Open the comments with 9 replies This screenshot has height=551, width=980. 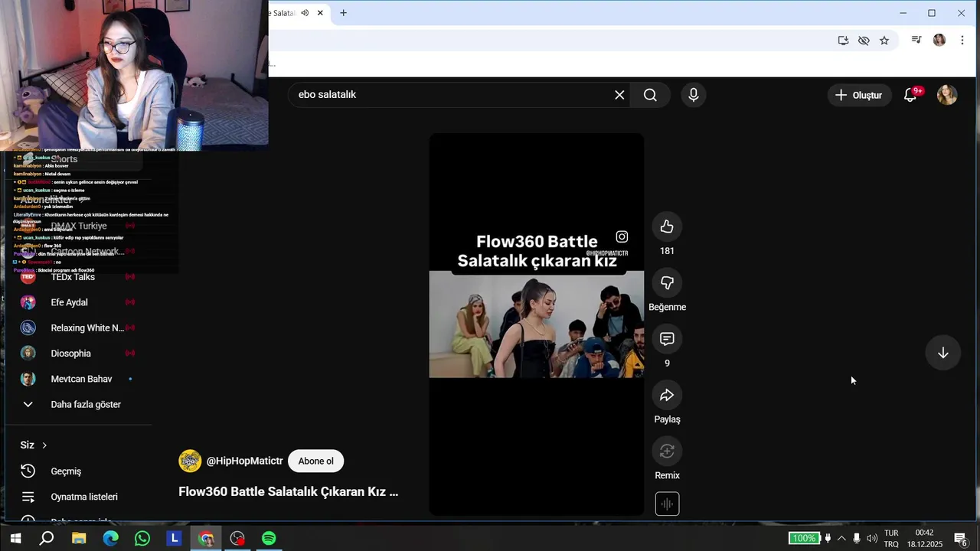667,339
